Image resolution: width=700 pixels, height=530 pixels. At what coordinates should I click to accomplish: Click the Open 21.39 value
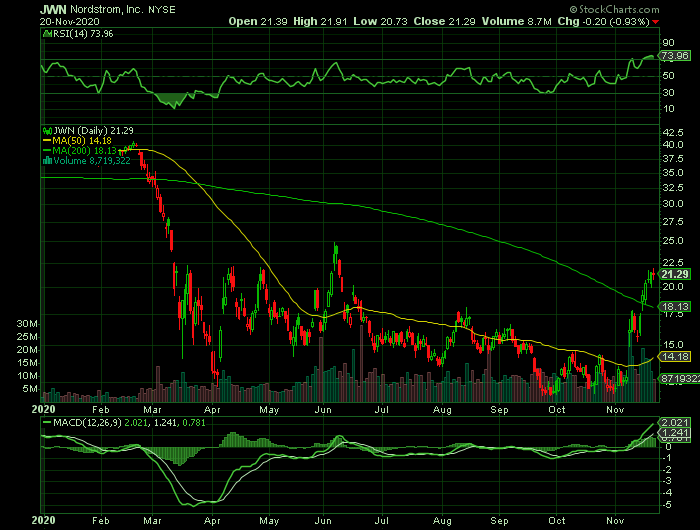tap(258, 21)
